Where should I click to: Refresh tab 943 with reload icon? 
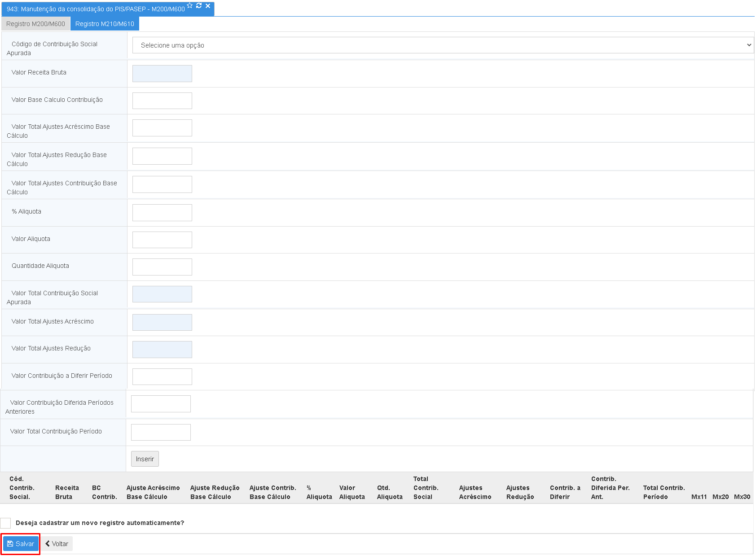tap(199, 6)
